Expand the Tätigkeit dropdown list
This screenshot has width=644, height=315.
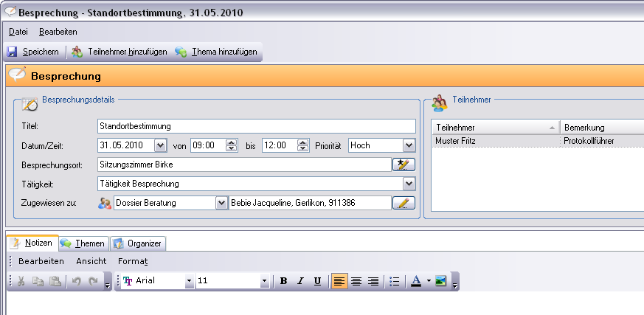[x=409, y=184]
